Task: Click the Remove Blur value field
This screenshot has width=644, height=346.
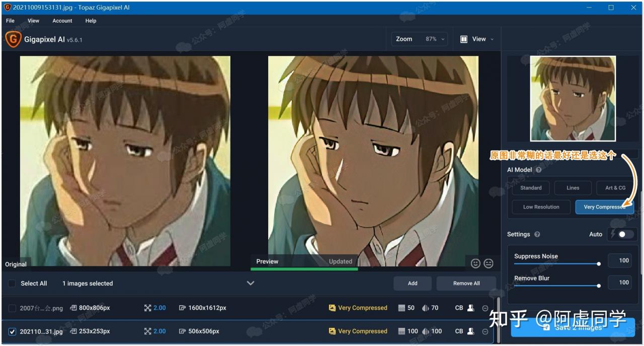Action: pyautogui.click(x=619, y=283)
